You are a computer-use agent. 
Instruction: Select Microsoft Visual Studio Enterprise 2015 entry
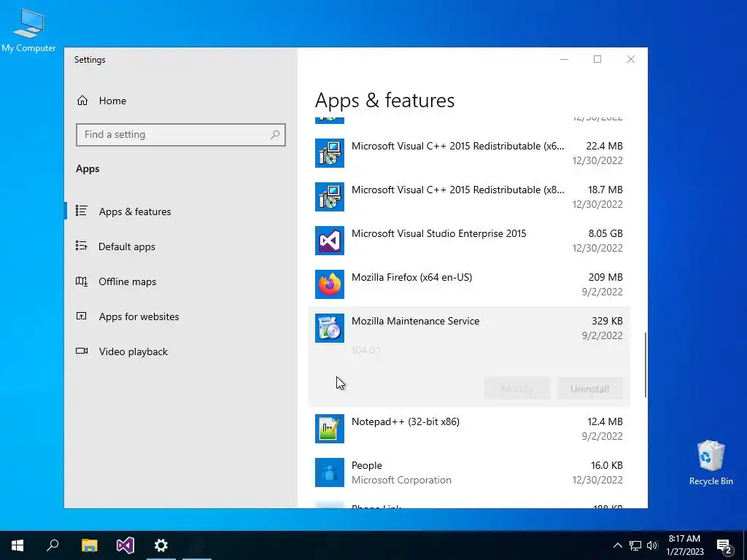point(469,241)
